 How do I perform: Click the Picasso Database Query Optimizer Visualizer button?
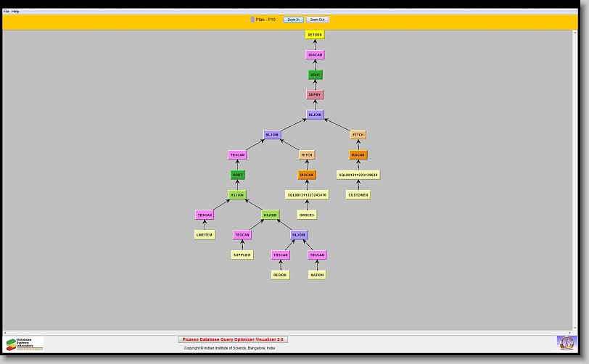point(233,339)
